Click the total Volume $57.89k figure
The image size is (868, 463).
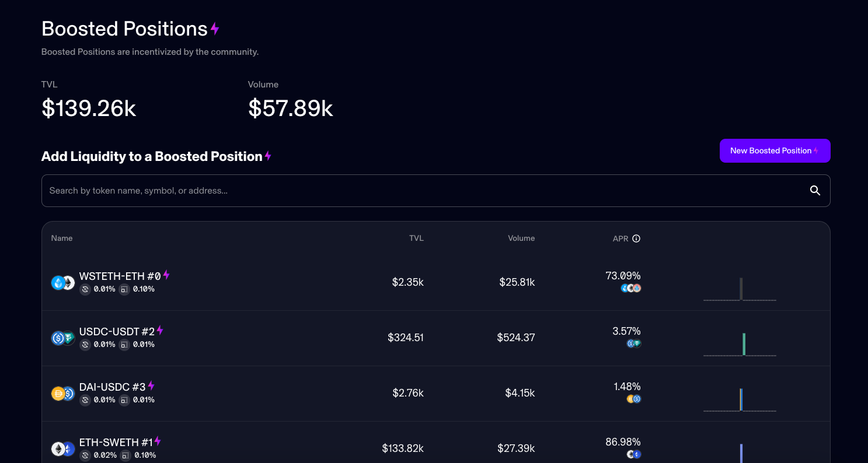[290, 108]
